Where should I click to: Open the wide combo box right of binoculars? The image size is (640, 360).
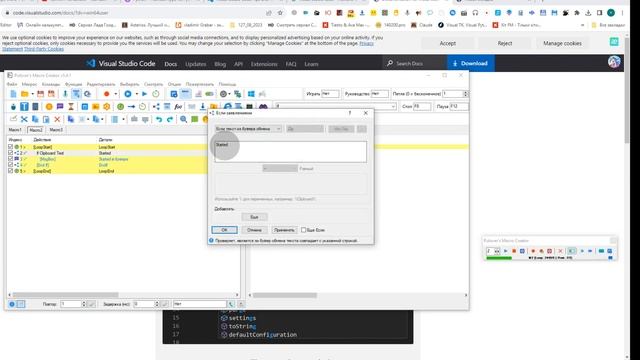(x=336, y=106)
